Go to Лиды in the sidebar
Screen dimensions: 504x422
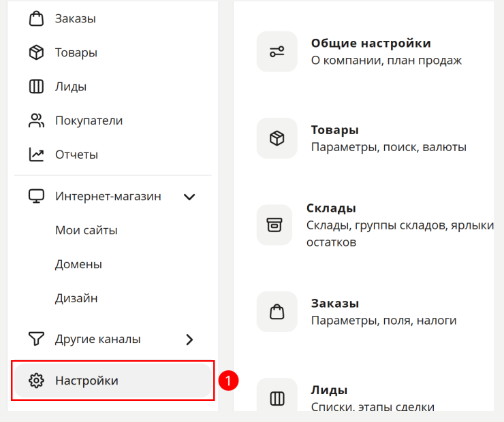(71, 86)
